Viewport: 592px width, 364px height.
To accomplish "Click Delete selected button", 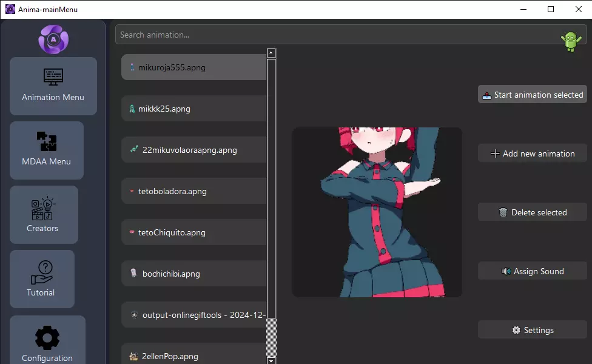I will tap(533, 212).
